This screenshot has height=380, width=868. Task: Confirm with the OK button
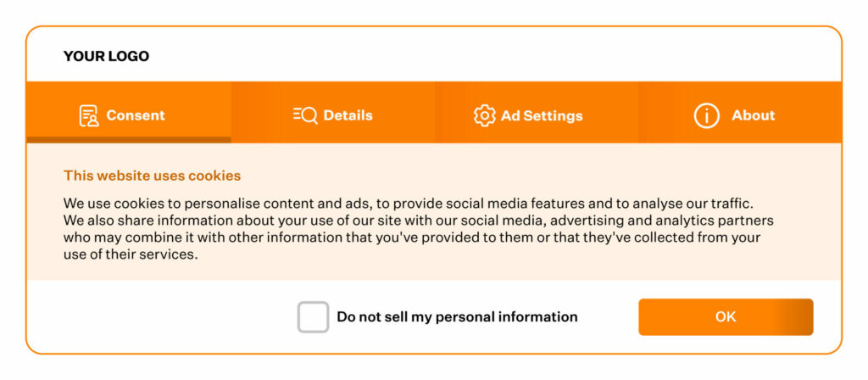click(x=726, y=317)
